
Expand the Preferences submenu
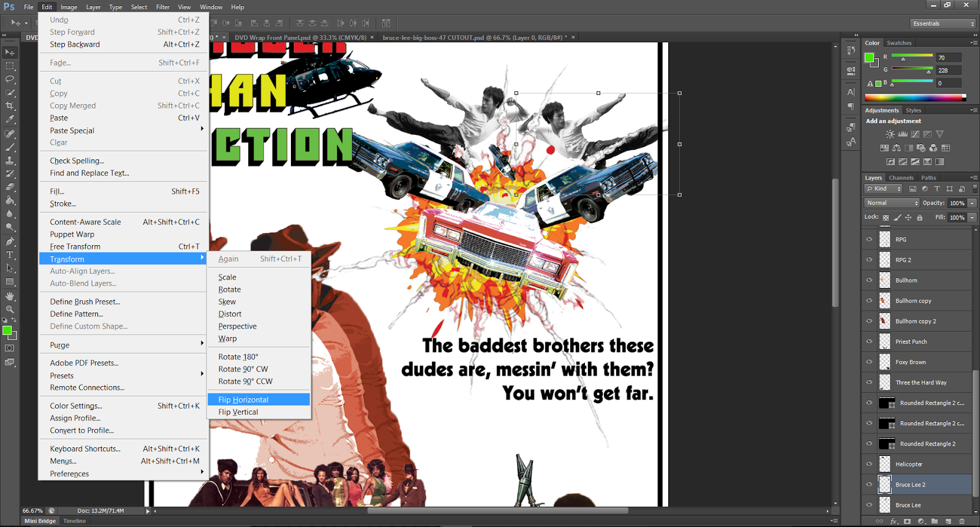(124, 474)
